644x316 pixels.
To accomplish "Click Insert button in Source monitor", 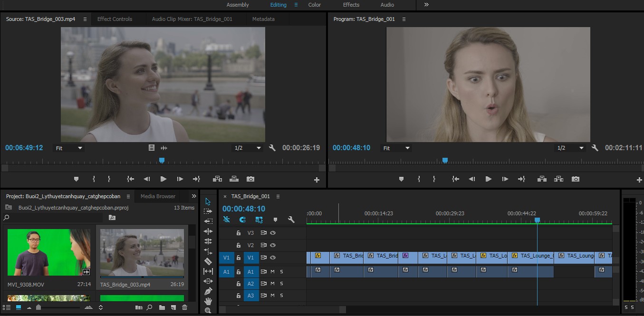I will [217, 179].
